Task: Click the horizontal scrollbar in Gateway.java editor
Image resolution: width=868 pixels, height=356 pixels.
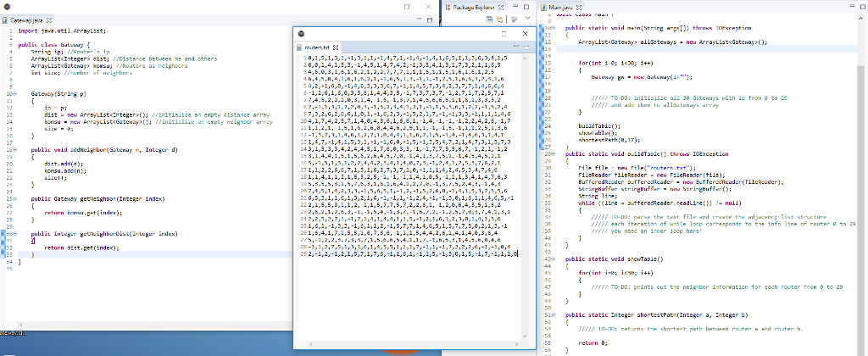Action: 155,325
